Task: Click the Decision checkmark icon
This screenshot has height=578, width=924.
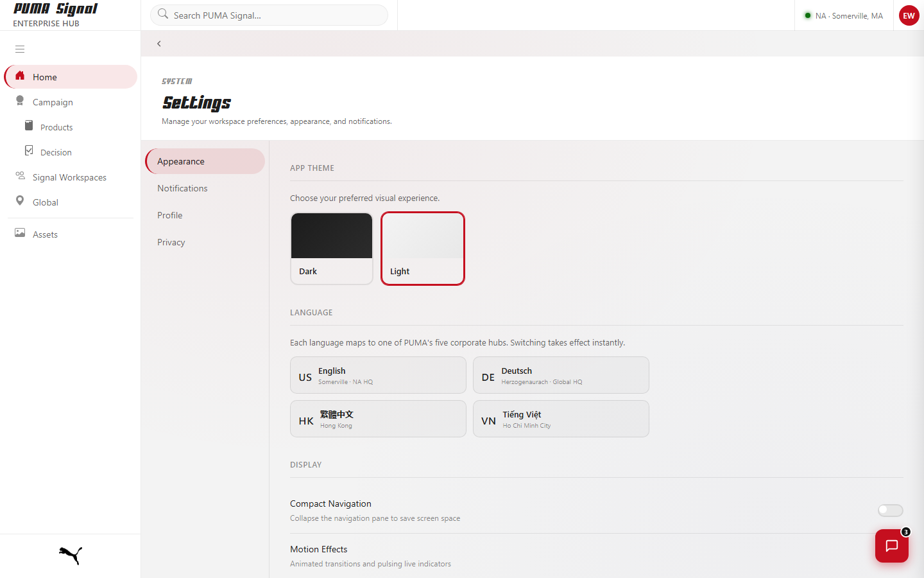Action: coord(29,150)
